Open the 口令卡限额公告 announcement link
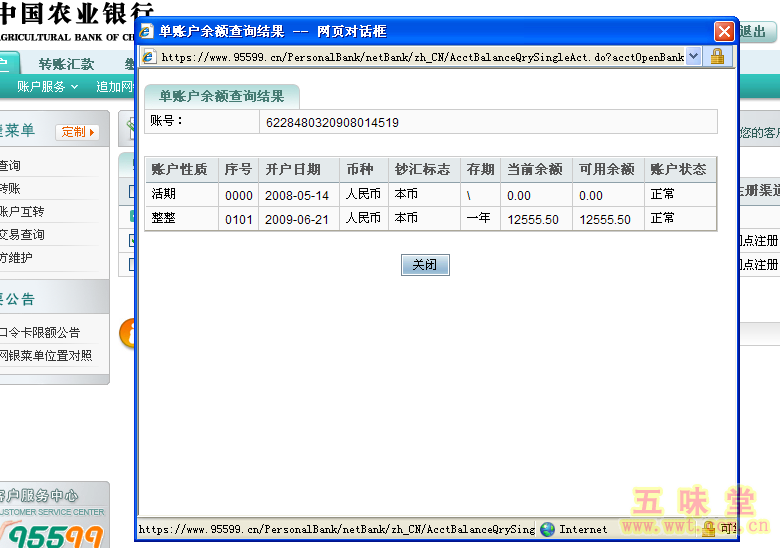The image size is (780, 548). 40,333
